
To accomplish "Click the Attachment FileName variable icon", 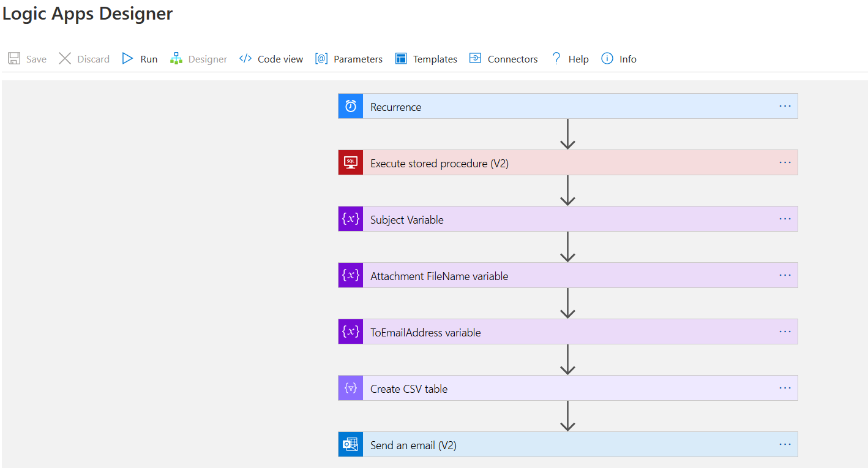I will [x=351, y=275].
